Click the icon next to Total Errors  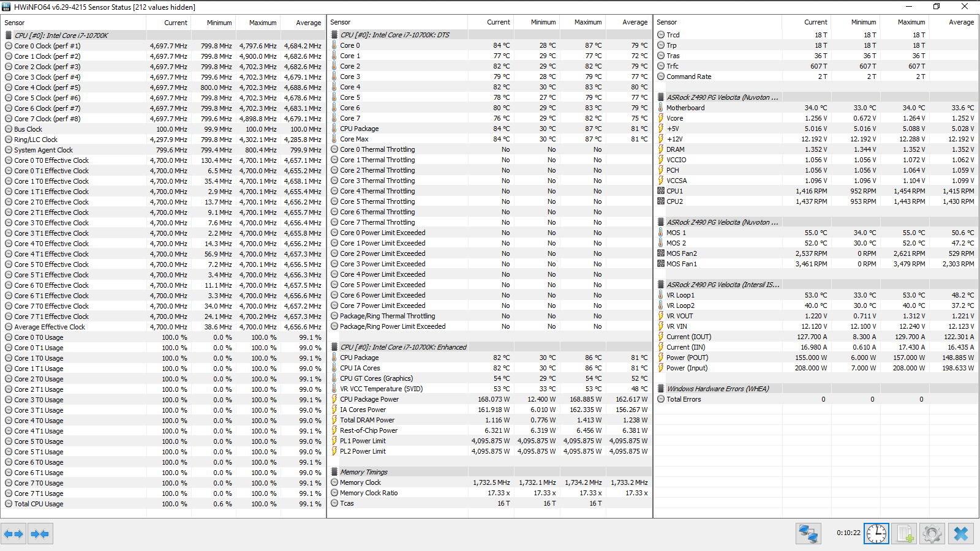pos(661,399)
